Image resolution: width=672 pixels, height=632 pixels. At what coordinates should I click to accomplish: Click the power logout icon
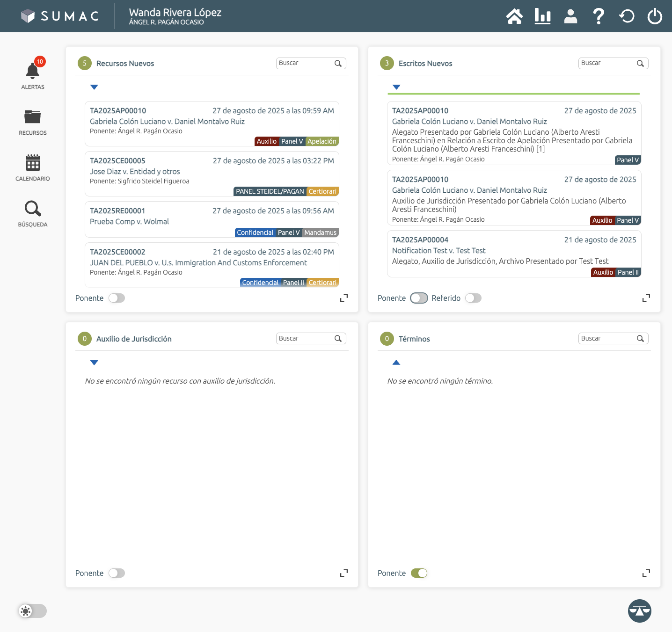[654, 16]
